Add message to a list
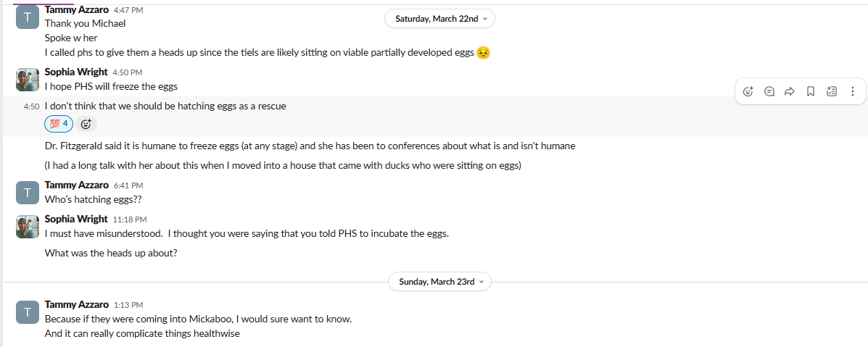This screenshot has height=347, width=868. coord(832,91)
